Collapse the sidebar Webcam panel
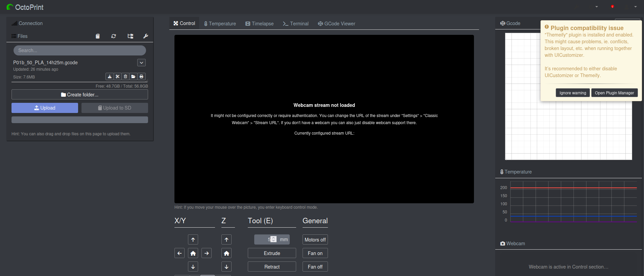This screenshot has height=276, width=644. point(512,244)
